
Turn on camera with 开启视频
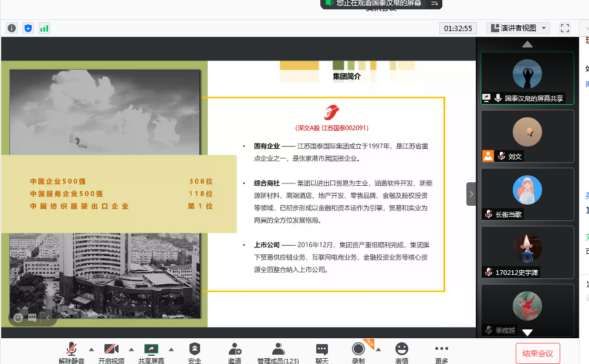click(x=111, y=353)
